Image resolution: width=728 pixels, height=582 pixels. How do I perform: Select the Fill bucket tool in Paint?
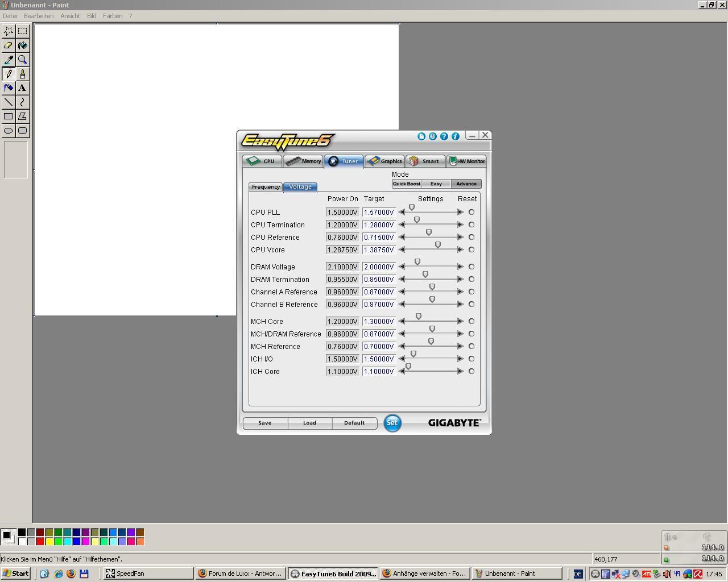tap(23, 45)
